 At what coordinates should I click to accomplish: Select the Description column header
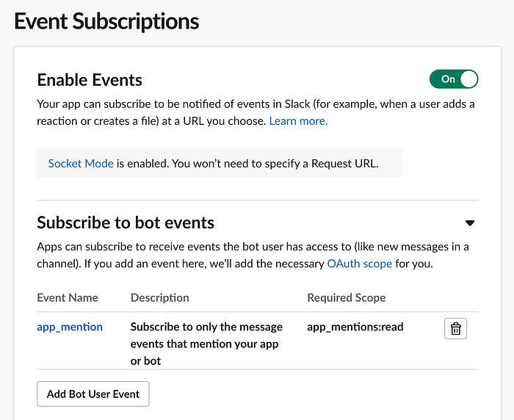pos(159,297)
